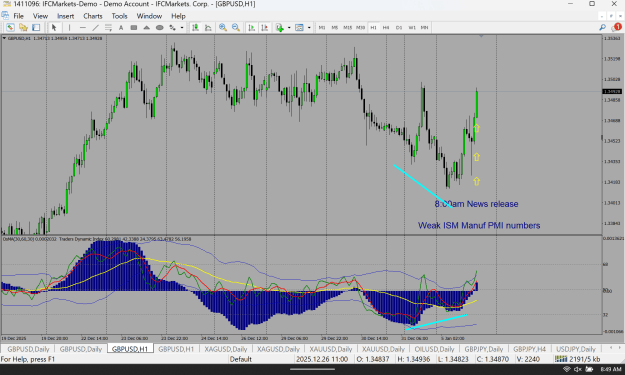Select the H1 timeframe button
Viewport: 625px width, 375px height.
click(x=373, y=27)
